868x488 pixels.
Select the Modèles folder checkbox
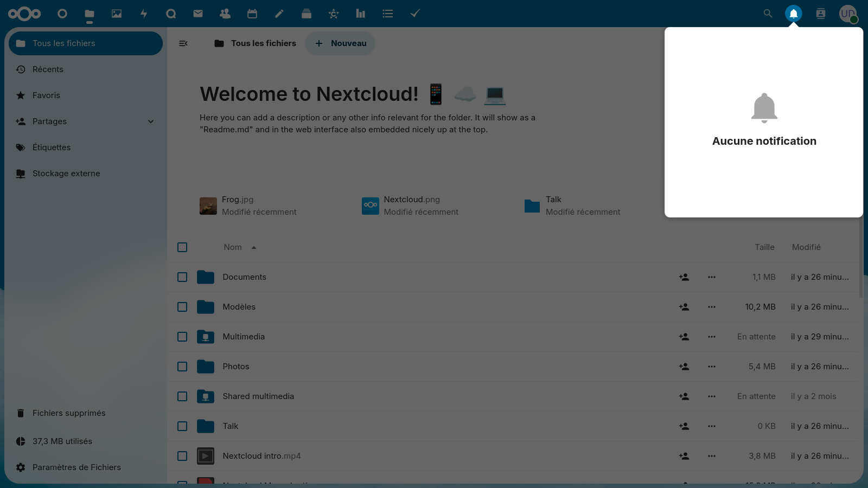(182, 307)
